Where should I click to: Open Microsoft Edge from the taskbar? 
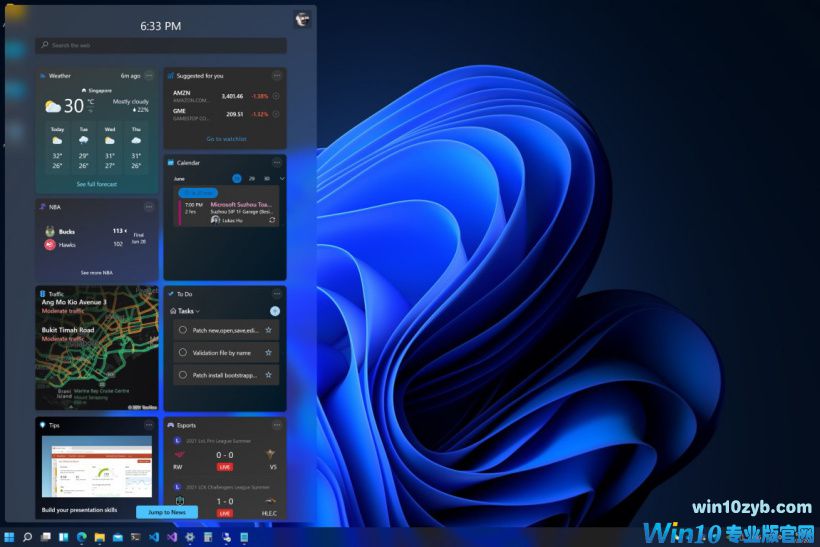[82, 537]
